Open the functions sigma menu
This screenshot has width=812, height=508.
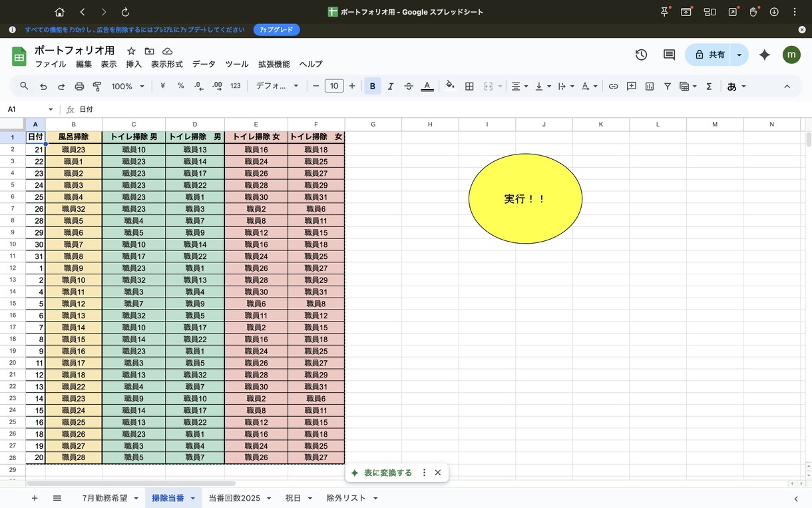(x=709, y=86)
